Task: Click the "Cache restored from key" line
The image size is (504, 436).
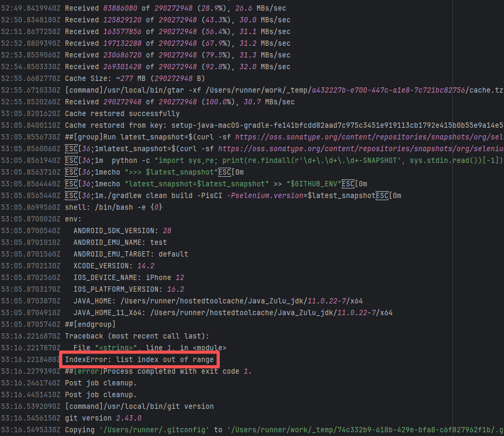Action: (266, 125)
